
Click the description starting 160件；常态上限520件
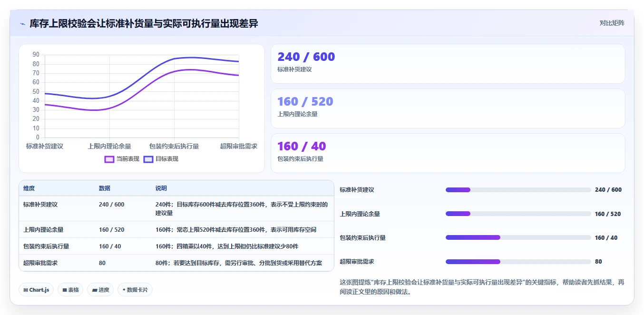236,230
